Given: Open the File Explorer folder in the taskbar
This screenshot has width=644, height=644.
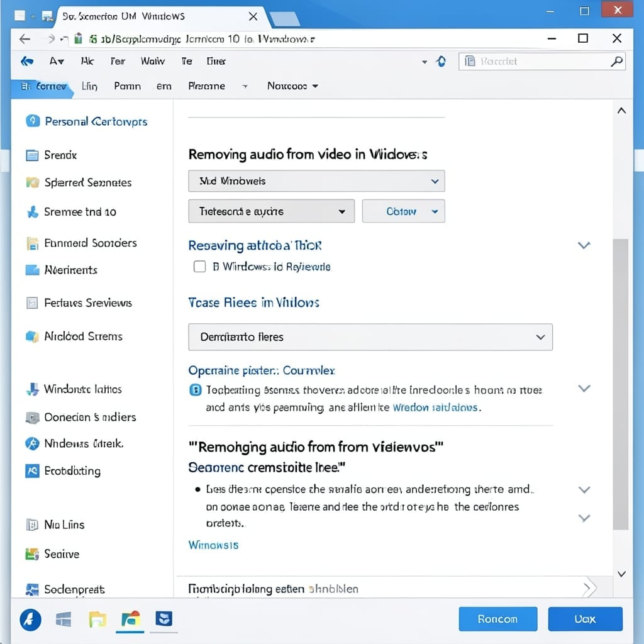Looking at the screenshot, I should (x=97, y=619).
